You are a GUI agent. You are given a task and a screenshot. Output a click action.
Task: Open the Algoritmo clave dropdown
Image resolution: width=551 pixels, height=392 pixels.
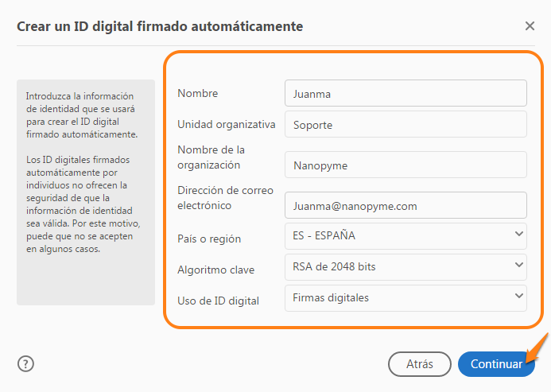405,267
